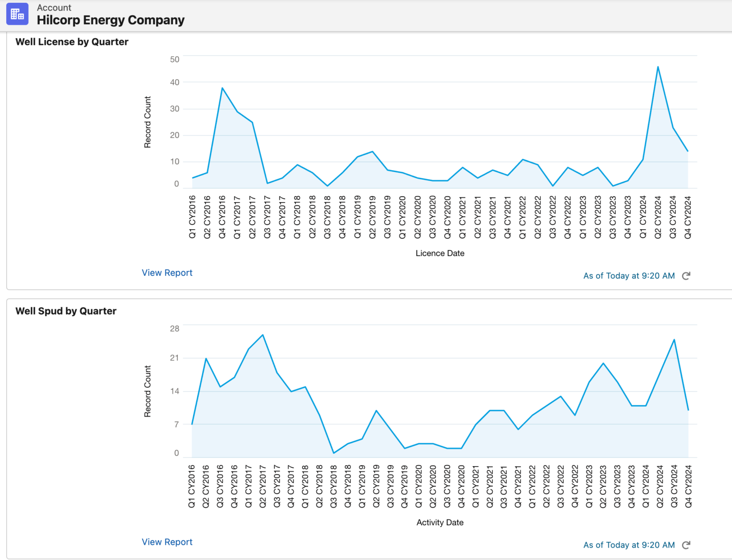Click the refresh arrow beside the lower timestamp

coord(686,545)
